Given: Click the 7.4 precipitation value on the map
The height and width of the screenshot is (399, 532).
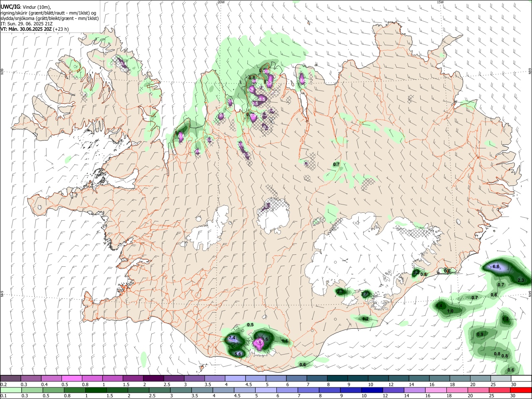Looking at the screenshot, I should (x=232, y=337).
